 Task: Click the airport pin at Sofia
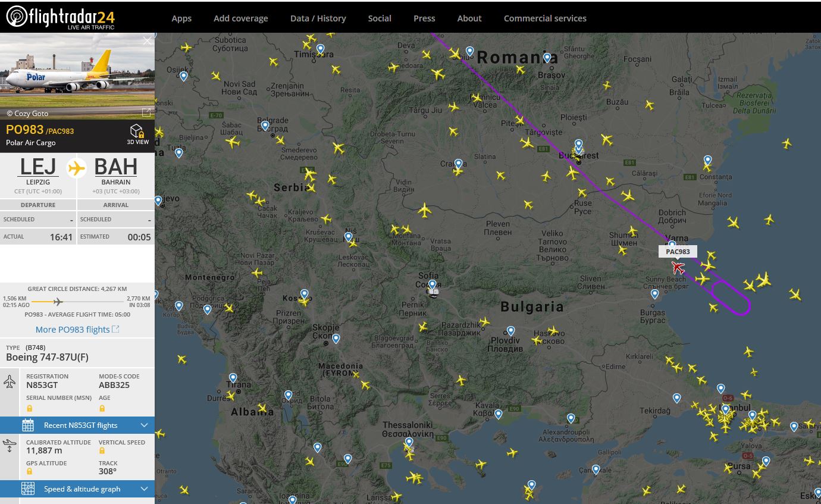(x=432, y=285)
